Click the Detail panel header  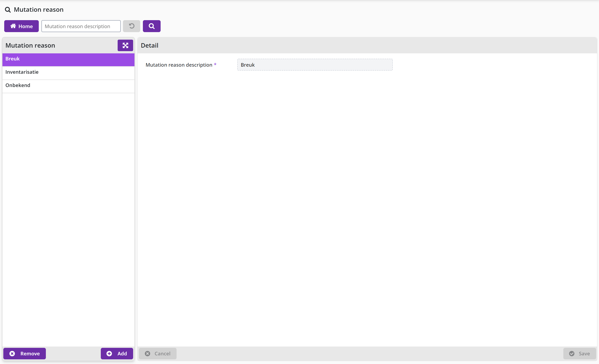coord(367,45)
